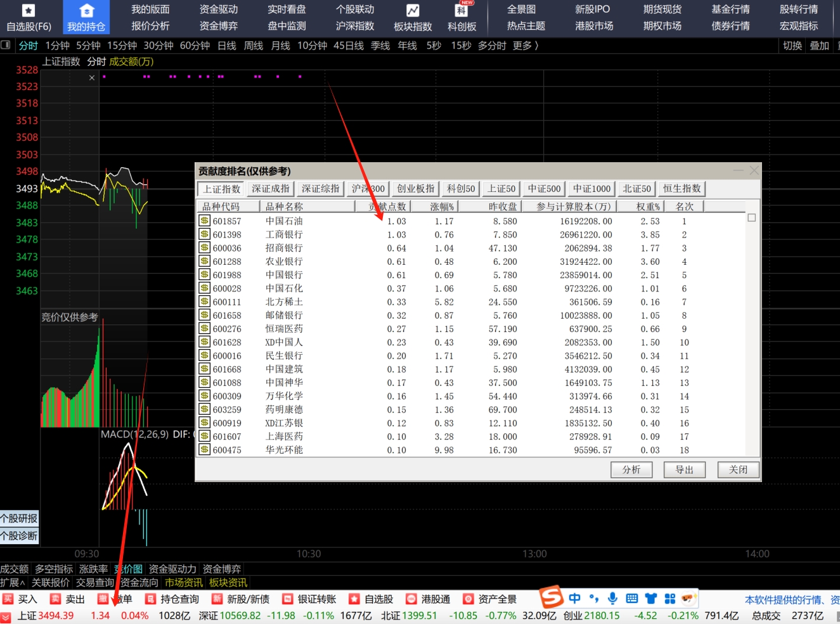
Task: Click the Sogou toolbox grid icon
Action: [x=670, y=598]
